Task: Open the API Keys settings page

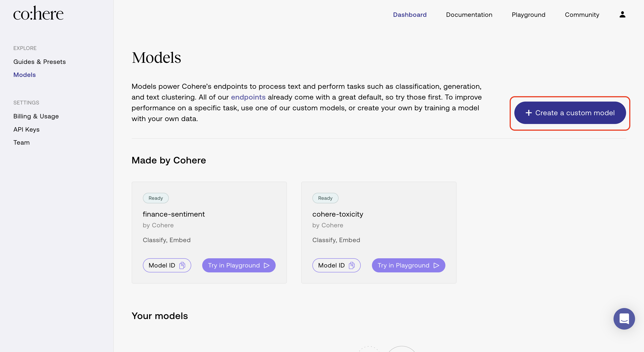Action: coord(26,129)
